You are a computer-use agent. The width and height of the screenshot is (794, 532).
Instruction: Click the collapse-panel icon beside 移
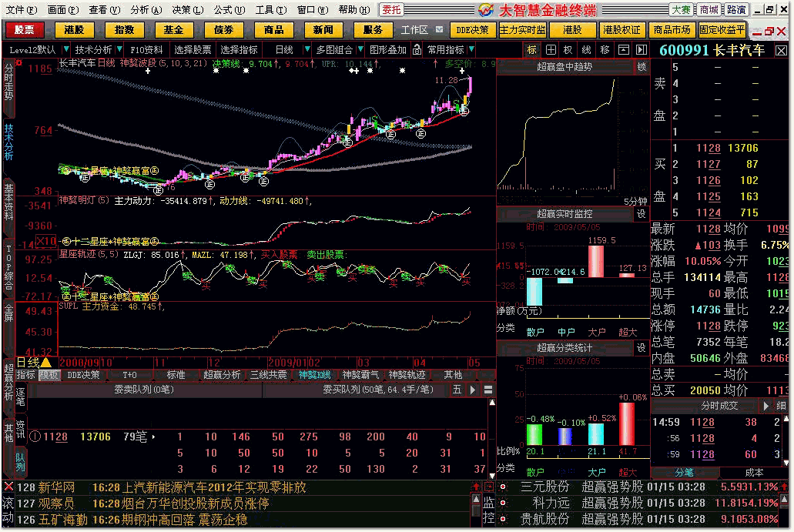click(623, 49)
